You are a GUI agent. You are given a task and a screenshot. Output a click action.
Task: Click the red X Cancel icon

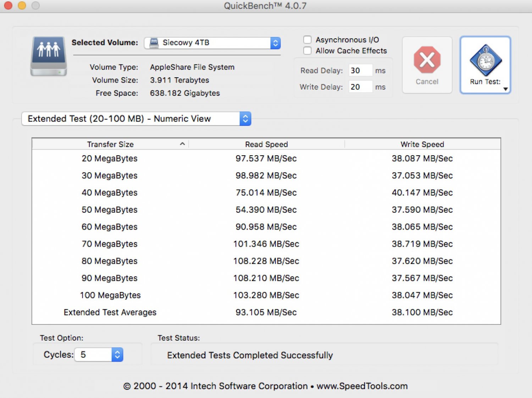(427, 60)
